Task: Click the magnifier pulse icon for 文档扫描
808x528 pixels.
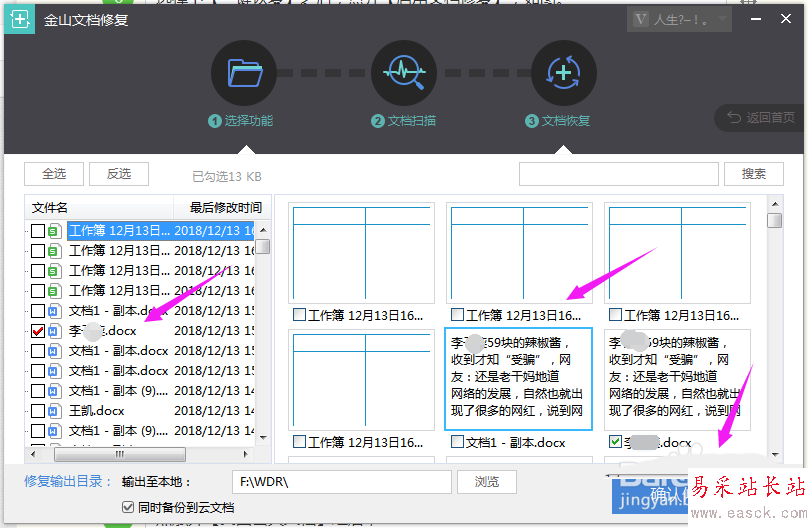Action: (405, 73)
